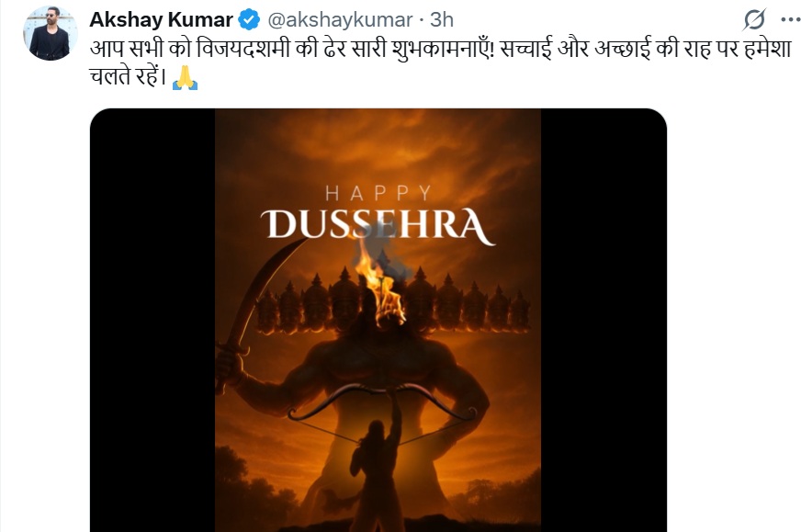
Task: Click the black bar left of poster
Action: coord(152,320)
